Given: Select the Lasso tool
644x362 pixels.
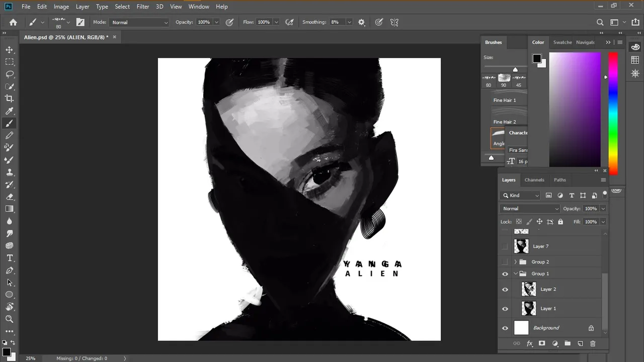Looking at the screenshot, I should (x=10, y=74).
